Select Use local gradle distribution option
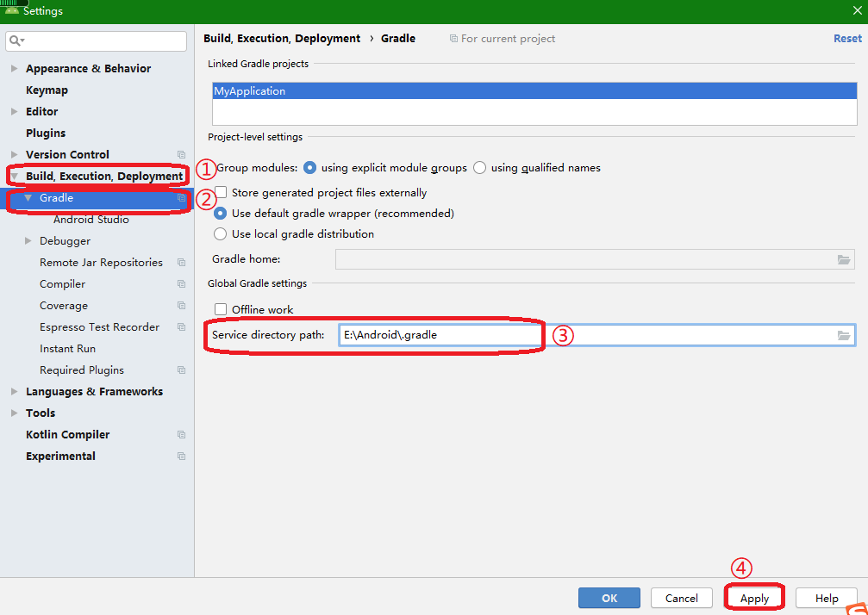 point(220,234)
